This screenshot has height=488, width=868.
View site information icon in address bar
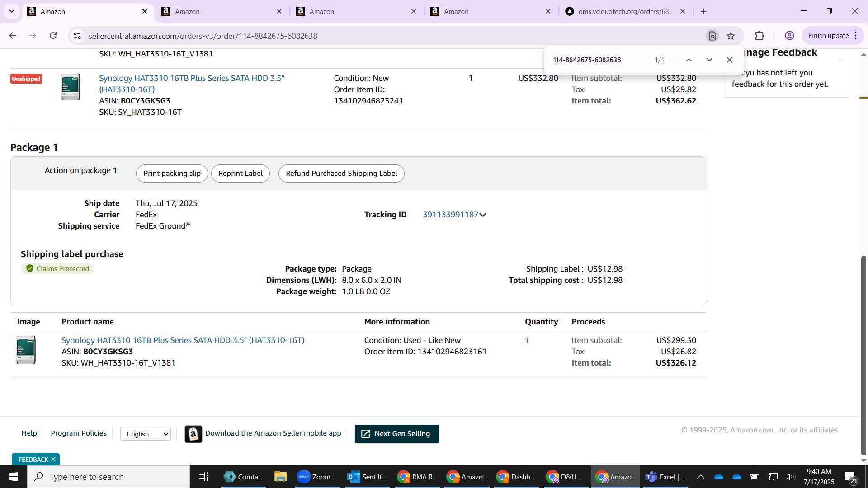click(77, 36)
